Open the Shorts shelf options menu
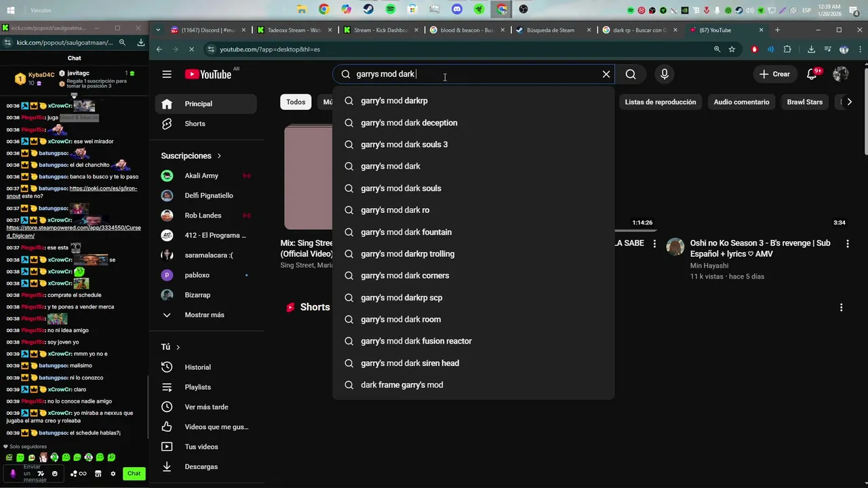The width and height of the screenshot is (868, 488). (841, 307)
